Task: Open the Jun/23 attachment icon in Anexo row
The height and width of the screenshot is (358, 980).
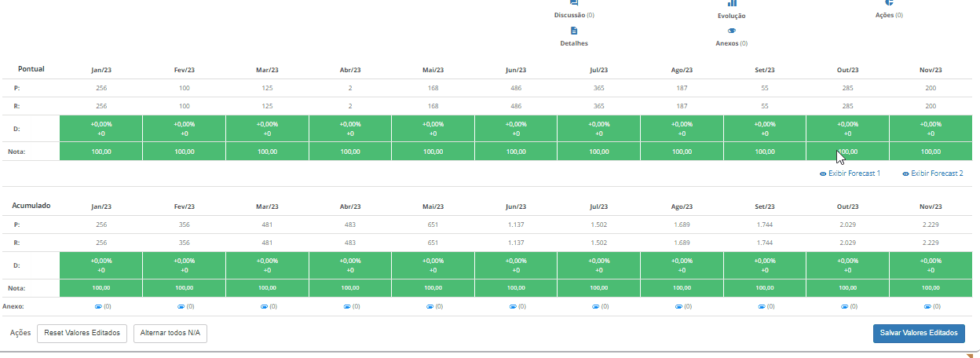Action: (x=513, y=306)
